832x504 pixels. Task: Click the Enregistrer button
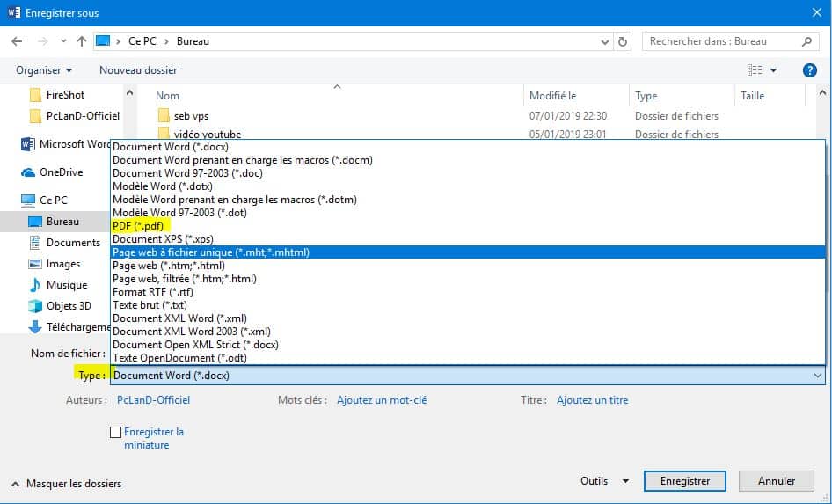coord(685,481)
